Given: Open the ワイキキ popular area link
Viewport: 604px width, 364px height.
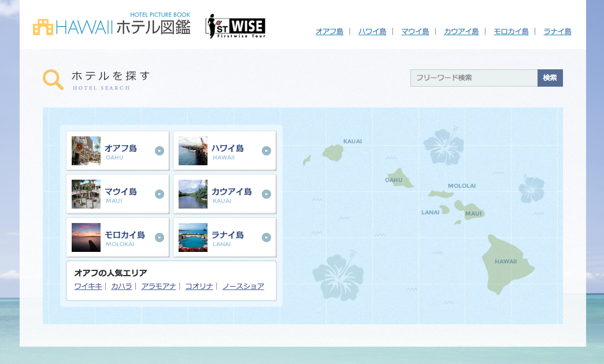Looking at the screenshot, I should click(x=88, y=286).
